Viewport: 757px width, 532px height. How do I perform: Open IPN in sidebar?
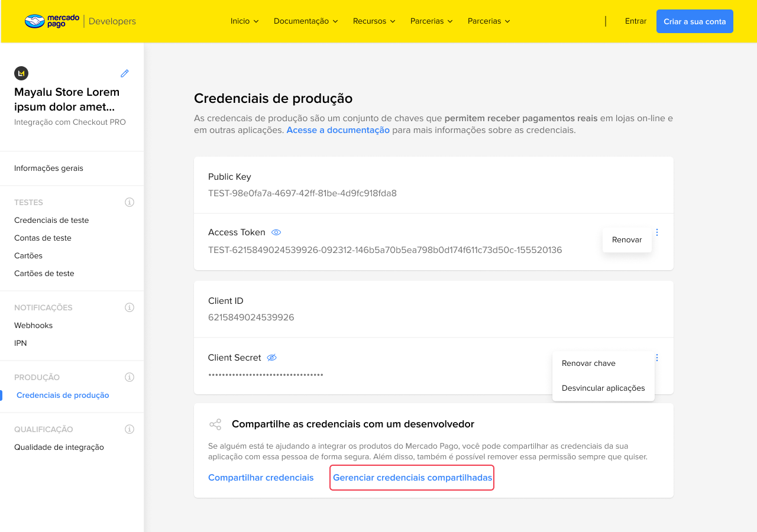click(x=21, y=343)
